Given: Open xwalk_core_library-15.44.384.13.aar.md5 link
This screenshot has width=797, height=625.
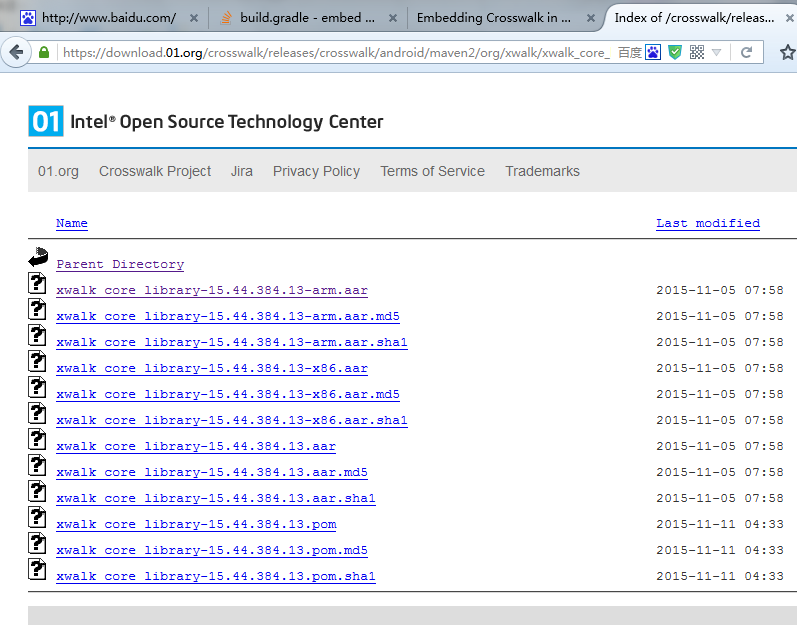Looking at the screenshot, I should click(212, 472).
